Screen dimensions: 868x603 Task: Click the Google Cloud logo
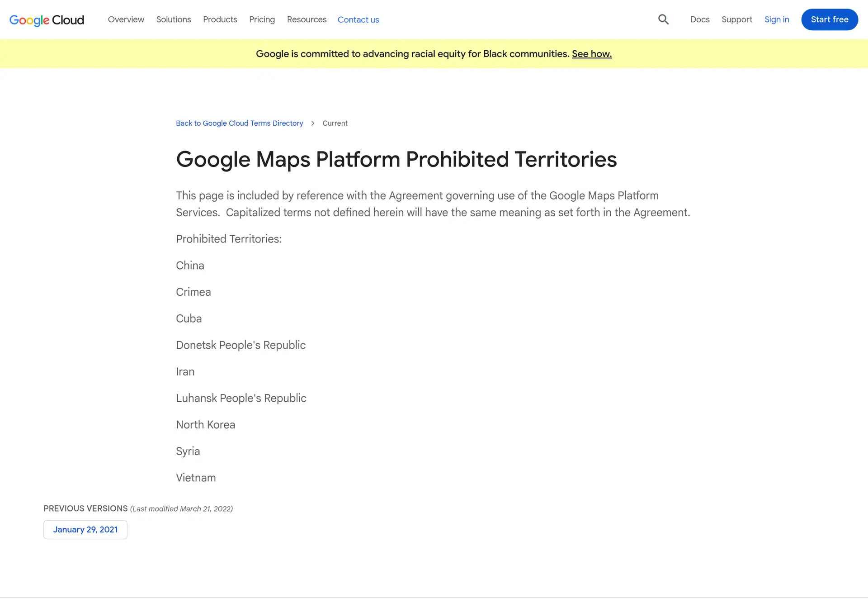point(47,20)
